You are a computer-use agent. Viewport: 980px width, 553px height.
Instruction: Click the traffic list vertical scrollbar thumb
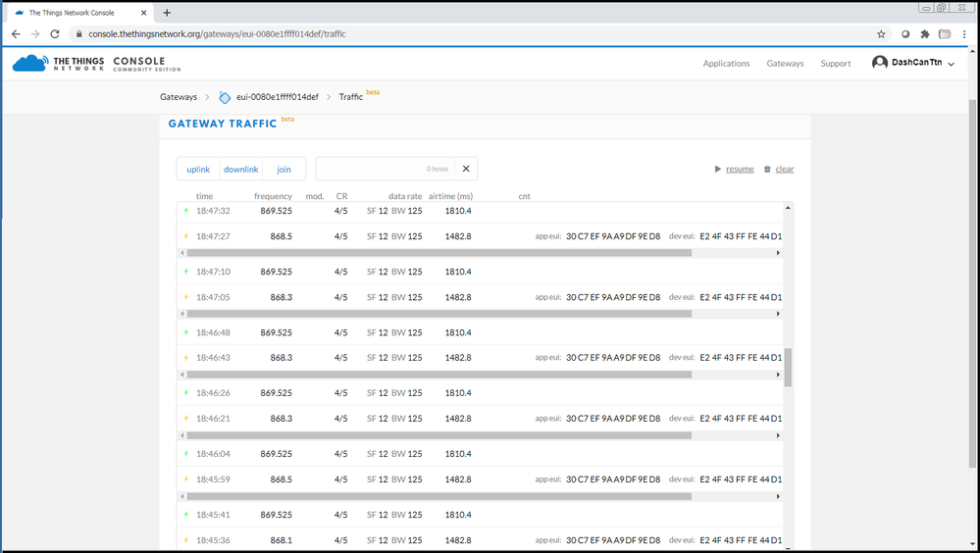tap(788, 368)
